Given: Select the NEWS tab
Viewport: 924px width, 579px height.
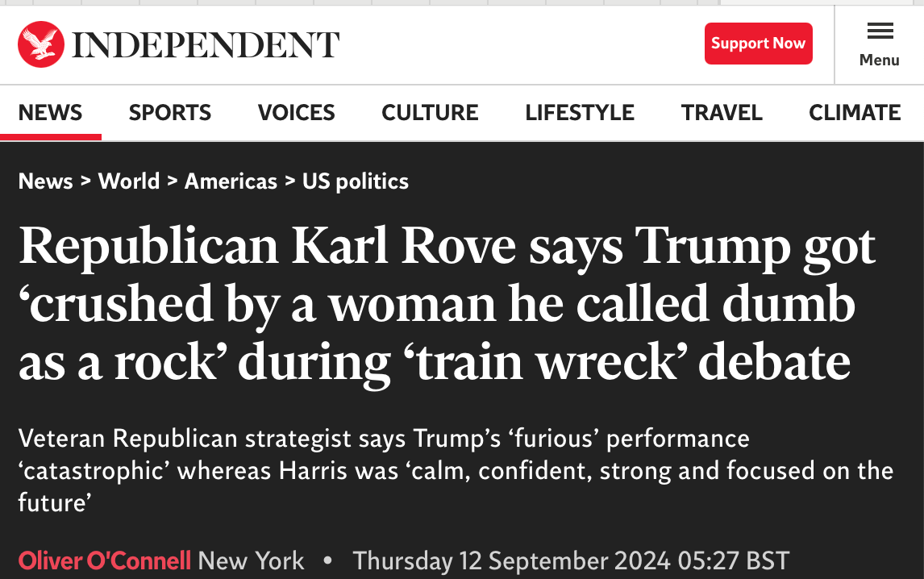Looking at the screenshot, I should pos(51,113).
